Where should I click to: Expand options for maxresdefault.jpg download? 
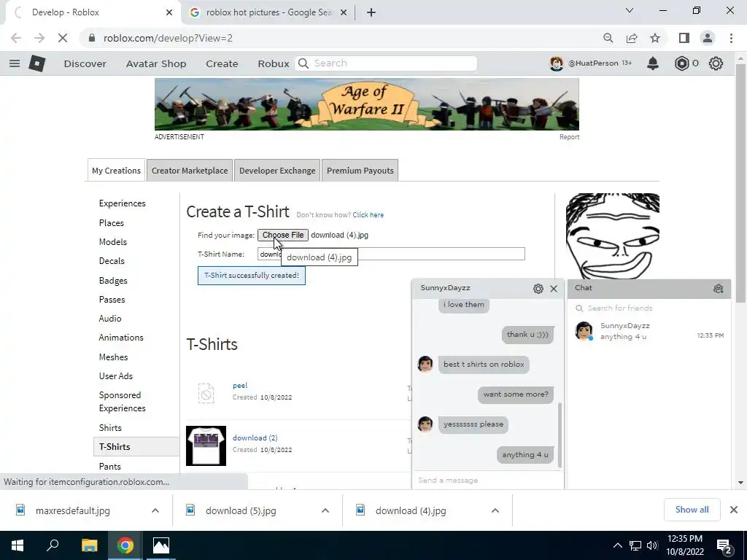pyautogui.click(x=155, y=510)
